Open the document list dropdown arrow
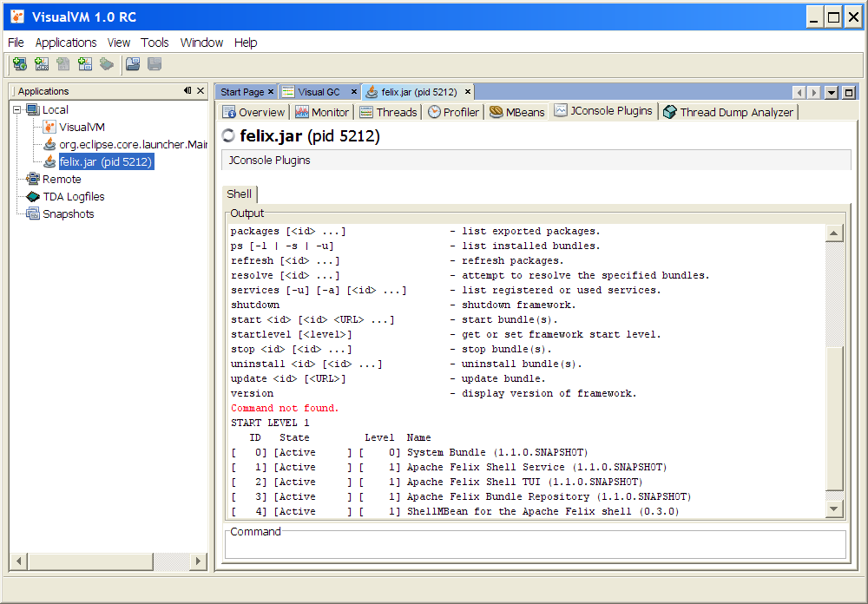868x604 pixels. point(831,93)
